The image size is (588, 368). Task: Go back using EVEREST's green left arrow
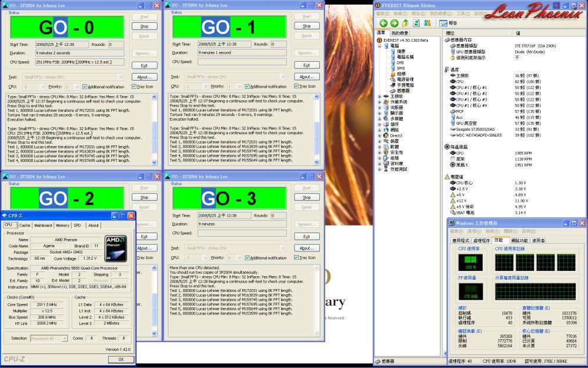(383, 24)
